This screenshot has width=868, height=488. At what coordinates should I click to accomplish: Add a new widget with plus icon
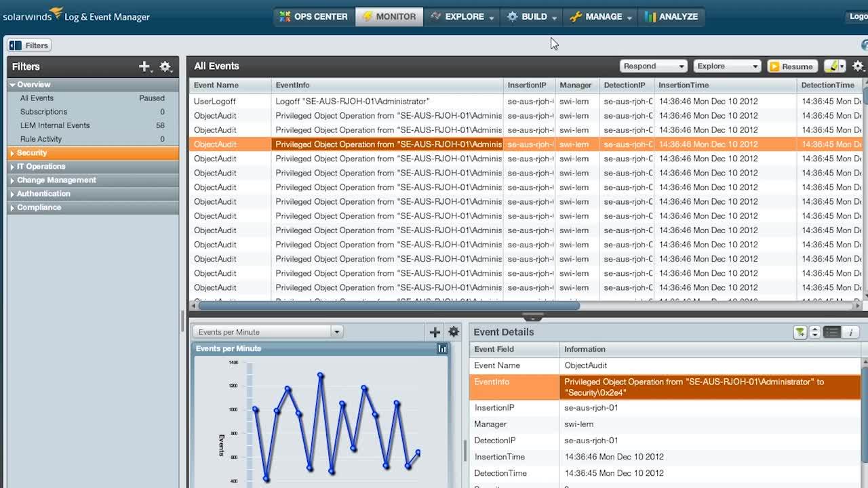tap(435, 332)
